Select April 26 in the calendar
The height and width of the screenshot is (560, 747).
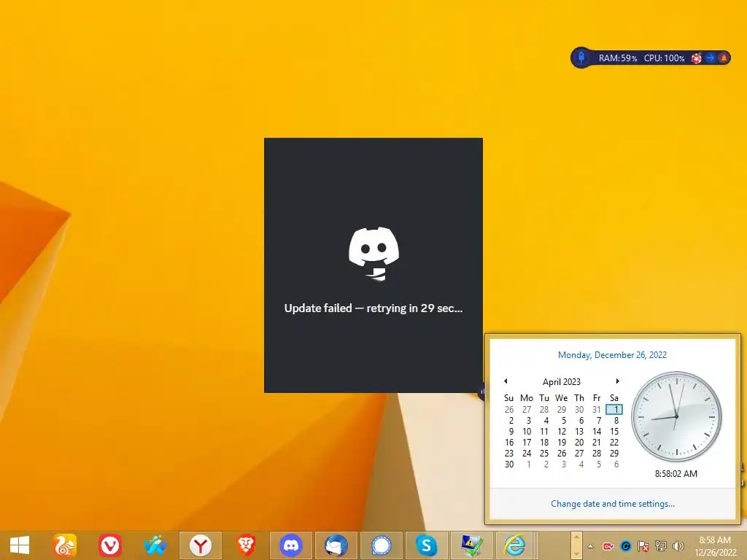point(562,454)
